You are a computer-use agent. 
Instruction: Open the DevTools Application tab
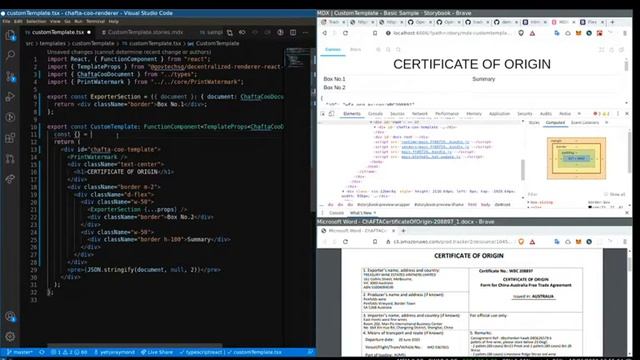pos(500,113)
